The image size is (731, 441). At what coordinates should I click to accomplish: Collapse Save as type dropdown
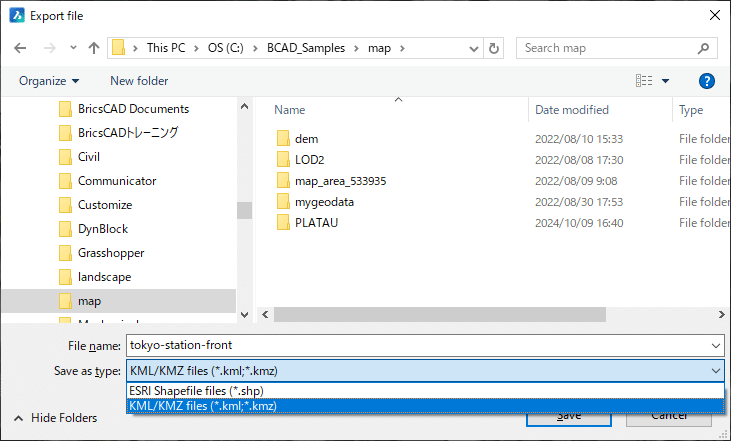point(716,371)
